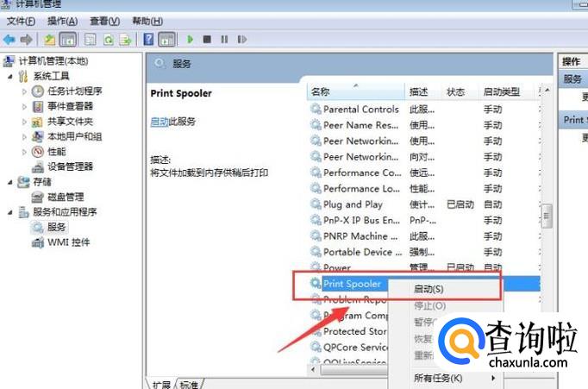Expand the 事件查看器 node
588x389 pixels.
click(x=24, y=107)
